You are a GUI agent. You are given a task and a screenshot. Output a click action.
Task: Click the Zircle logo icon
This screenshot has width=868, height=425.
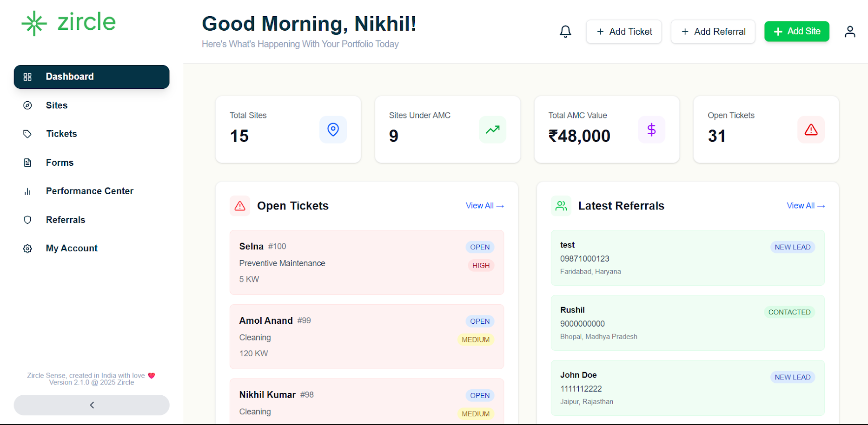point(34,23)
